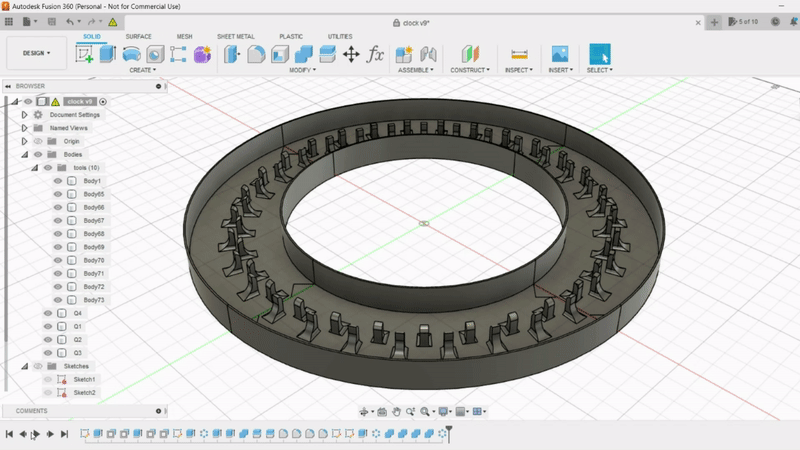Switch to the UTILITIES tab

(340, 37)
